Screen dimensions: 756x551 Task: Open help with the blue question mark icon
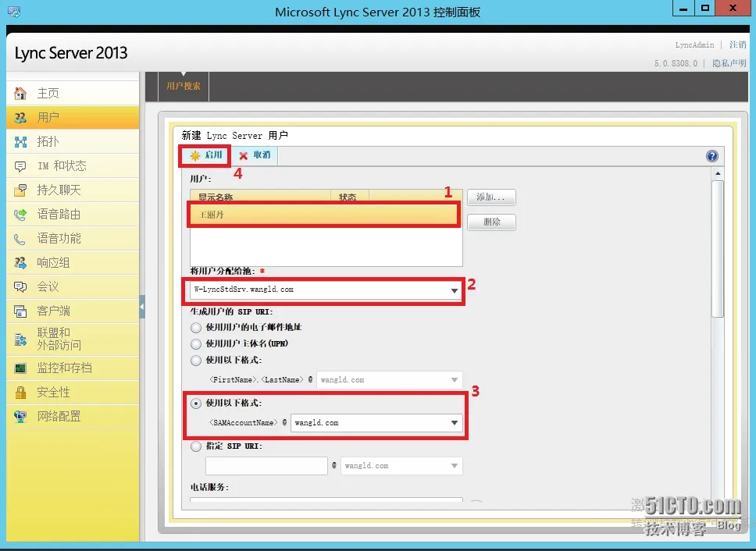pyautogui.click(x=711, y=155)
